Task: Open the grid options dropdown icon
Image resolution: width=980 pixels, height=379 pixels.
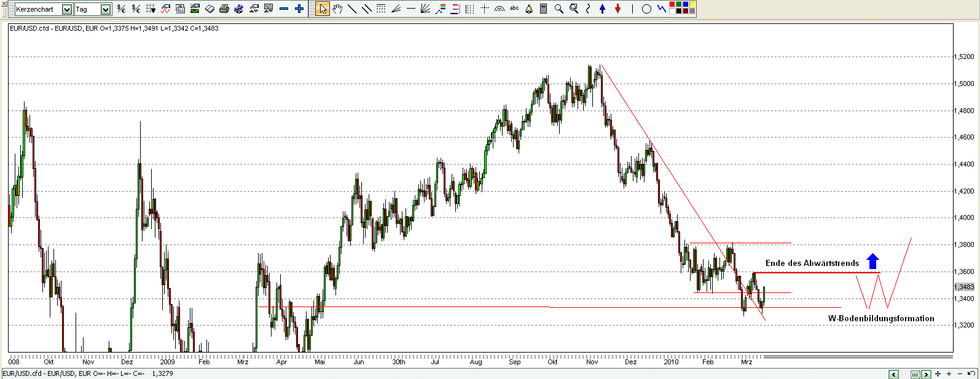Action: [150, 9]
